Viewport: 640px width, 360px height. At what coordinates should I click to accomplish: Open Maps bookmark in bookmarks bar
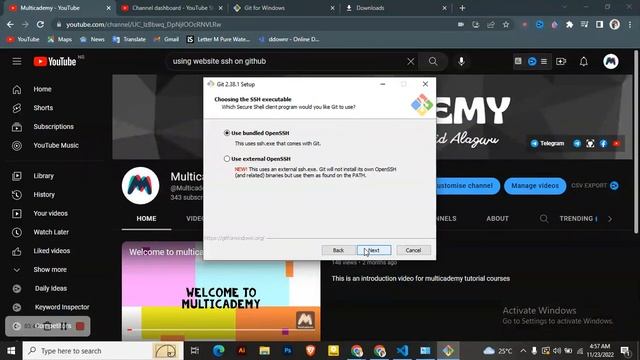(60, 40)
